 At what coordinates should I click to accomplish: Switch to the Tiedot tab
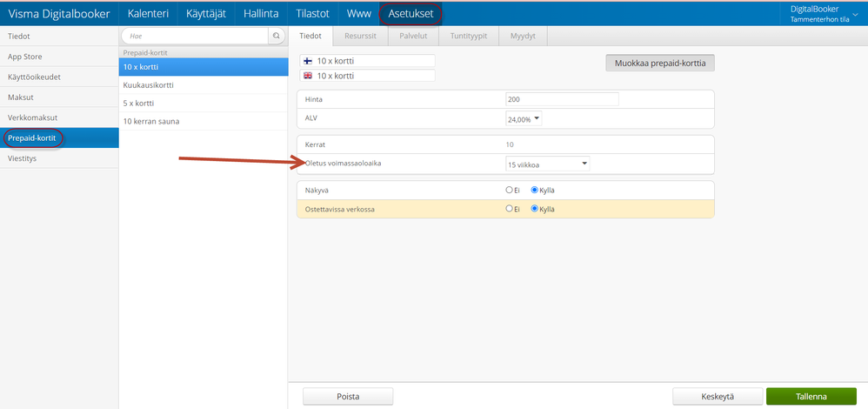pyautogui.click(x=310, y=36)
